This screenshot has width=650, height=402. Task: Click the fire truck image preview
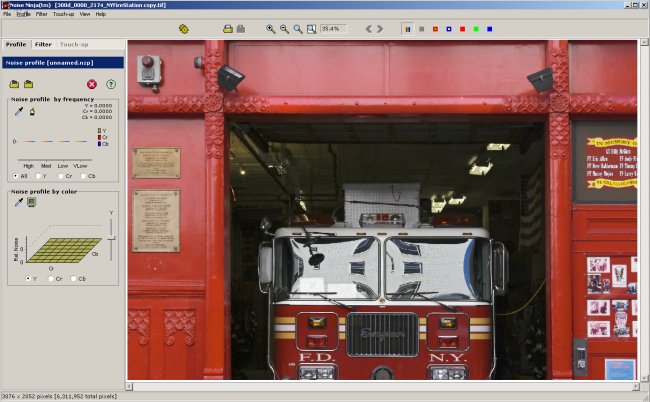382,210
